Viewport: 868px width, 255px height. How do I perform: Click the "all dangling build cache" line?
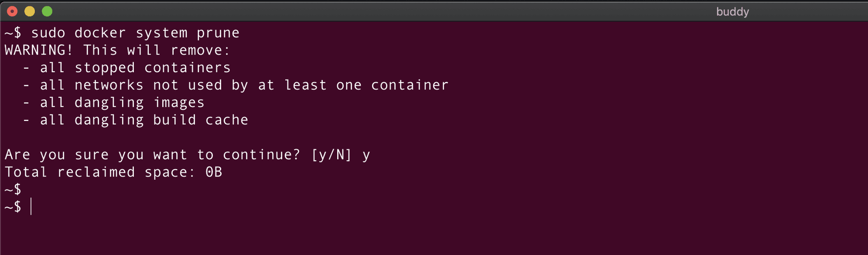click(x=144, y=120)
